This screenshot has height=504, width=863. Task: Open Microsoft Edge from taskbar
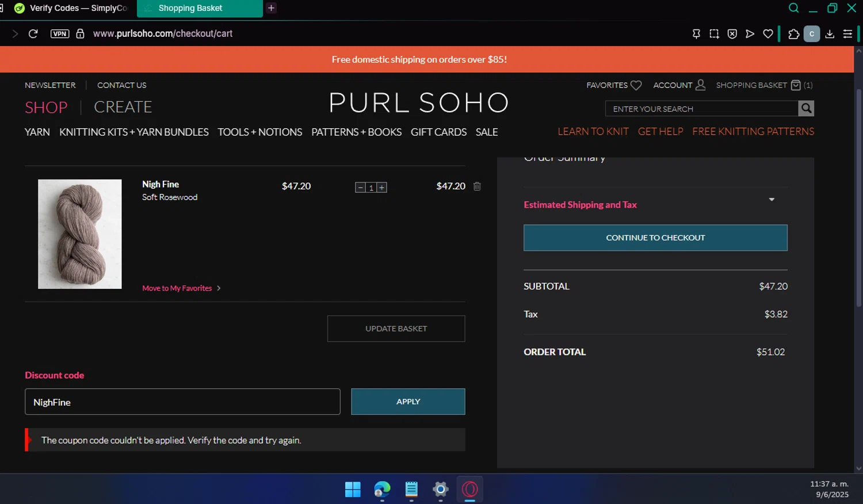[382, 490]
